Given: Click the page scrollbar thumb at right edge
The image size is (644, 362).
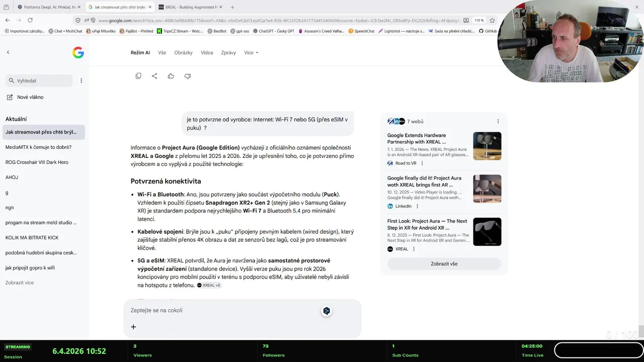Looking at the screenshot, I should click(641, 331).
